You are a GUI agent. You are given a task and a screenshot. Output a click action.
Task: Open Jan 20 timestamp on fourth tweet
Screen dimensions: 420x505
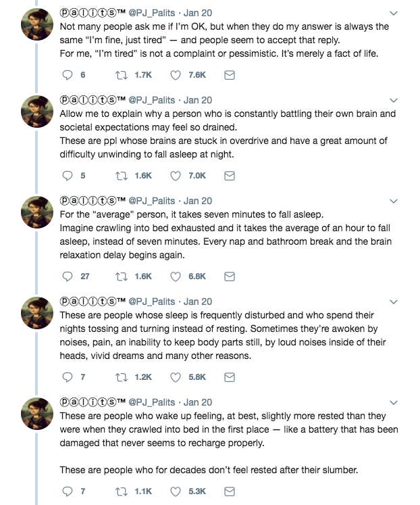(198, 302)
